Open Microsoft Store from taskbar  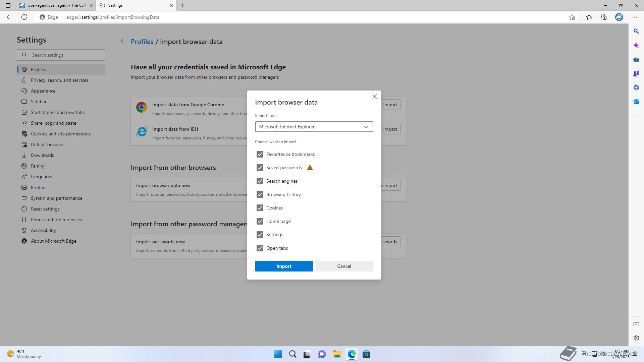coord(366,354)
